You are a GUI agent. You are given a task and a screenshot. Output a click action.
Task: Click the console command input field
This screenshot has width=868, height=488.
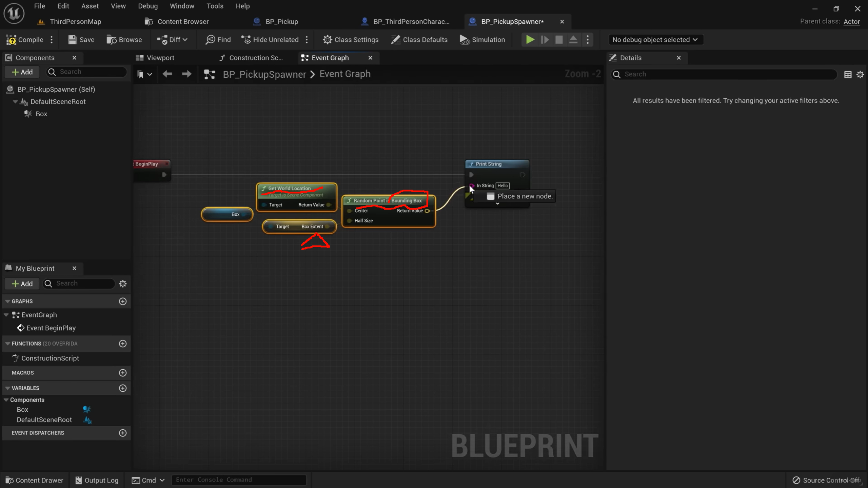pyautogui.click(x=239, y=480)
